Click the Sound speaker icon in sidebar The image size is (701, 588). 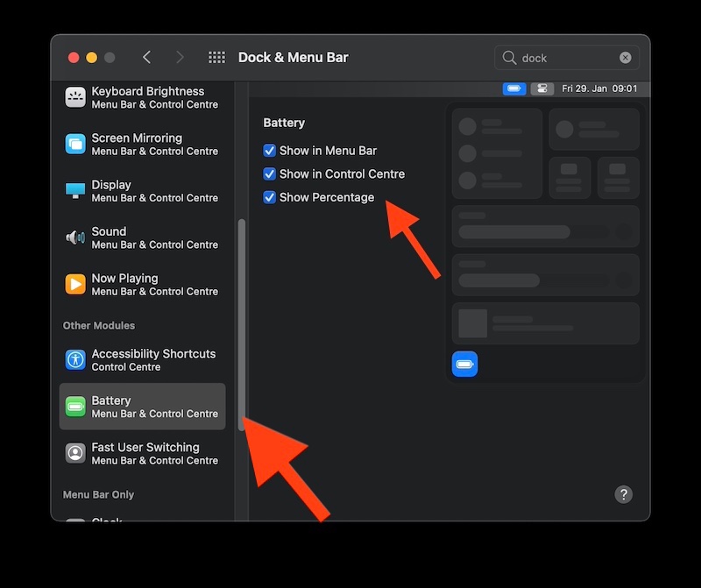(75, 237)
